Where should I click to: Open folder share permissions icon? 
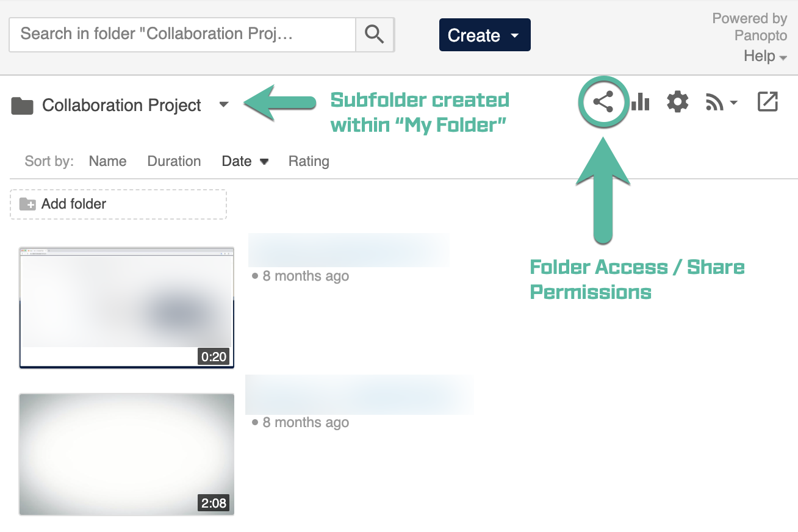tap(603, 102)
